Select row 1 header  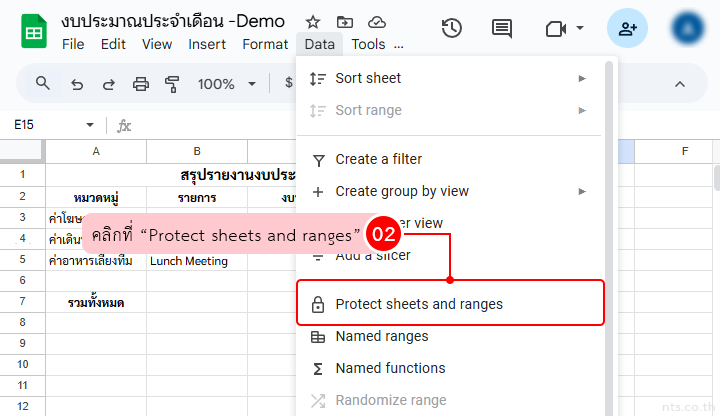(22, 174)
